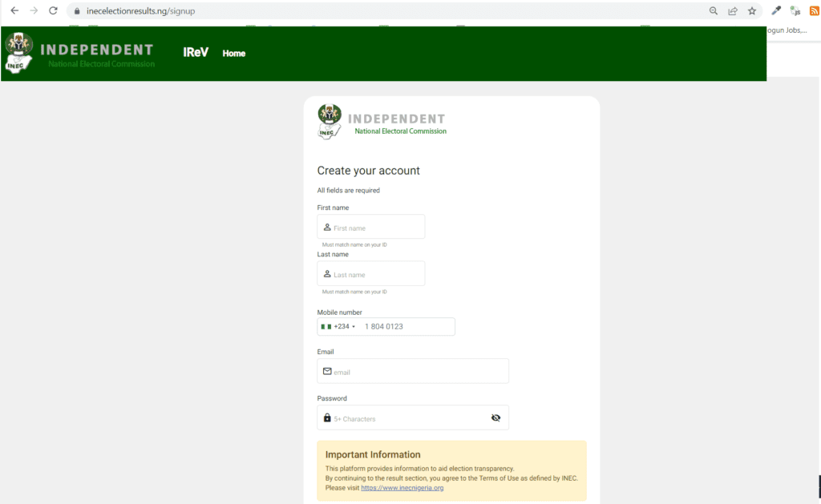821x504 pixels.
Task: Click ID hint under Last name field
Action: pos(354,292)
